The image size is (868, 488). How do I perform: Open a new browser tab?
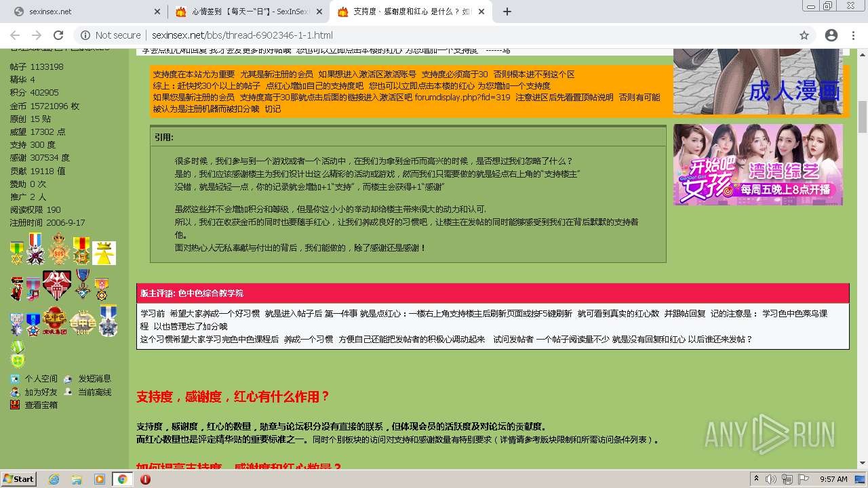pyautogui.click(x=507, y=12)
